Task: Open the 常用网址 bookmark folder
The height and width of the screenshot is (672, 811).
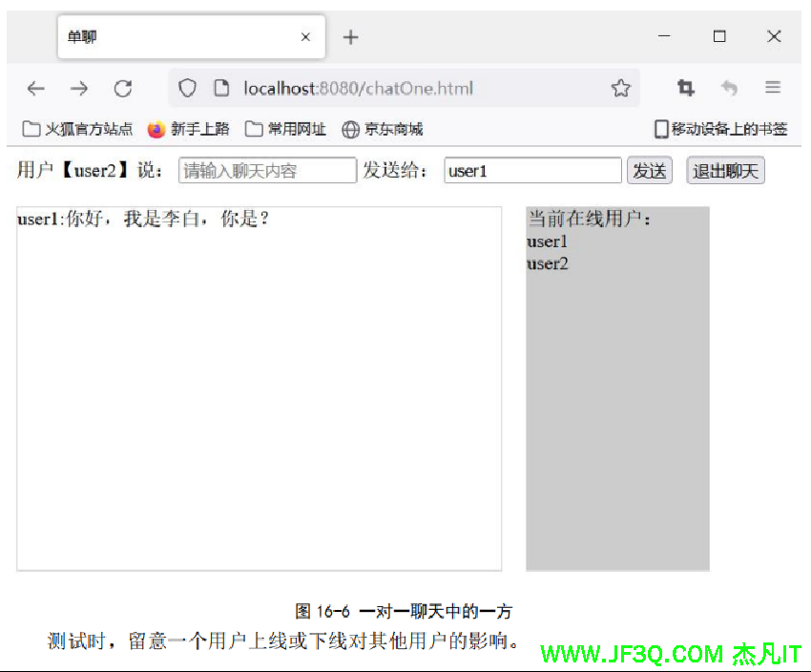Action: (x=285, y=129)
